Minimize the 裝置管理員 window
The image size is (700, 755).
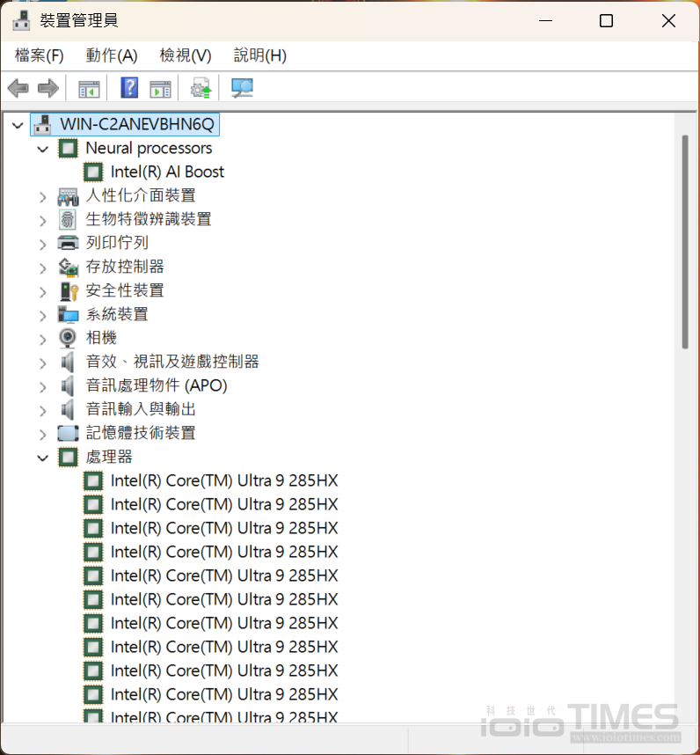coord(545,21)
